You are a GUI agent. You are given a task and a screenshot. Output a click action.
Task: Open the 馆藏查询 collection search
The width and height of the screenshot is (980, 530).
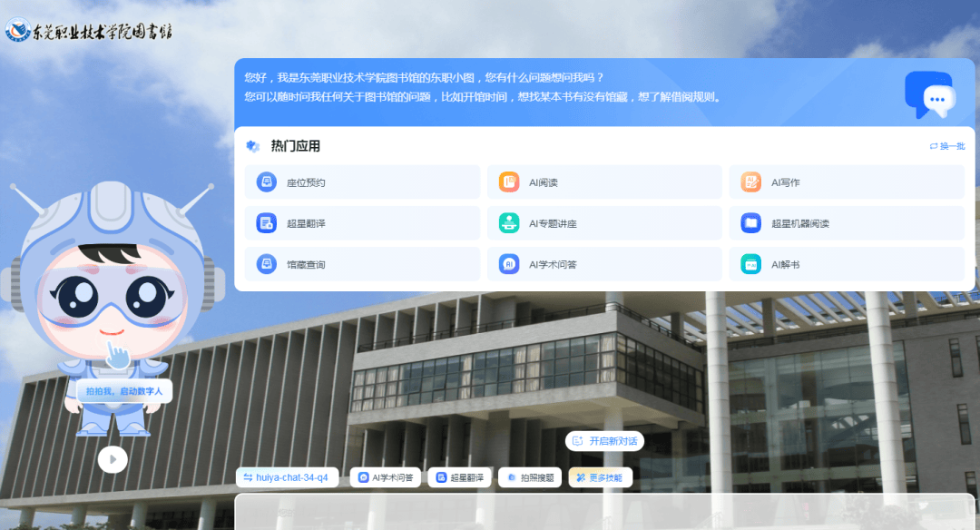(x=361, y=265)
